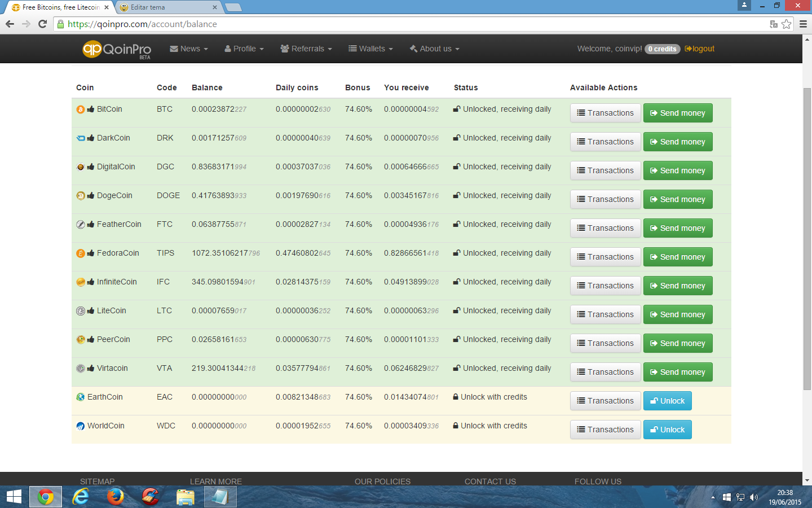The width and height of the screenshot is (812, 508).
Task: Click the EarthCoin globe icon
Action: coord(81,397)
